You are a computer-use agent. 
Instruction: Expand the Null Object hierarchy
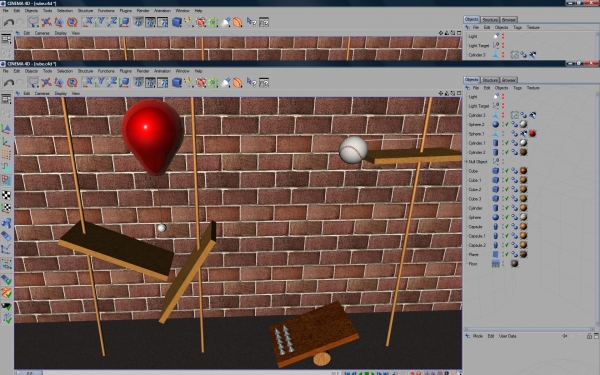coord(466,161)
